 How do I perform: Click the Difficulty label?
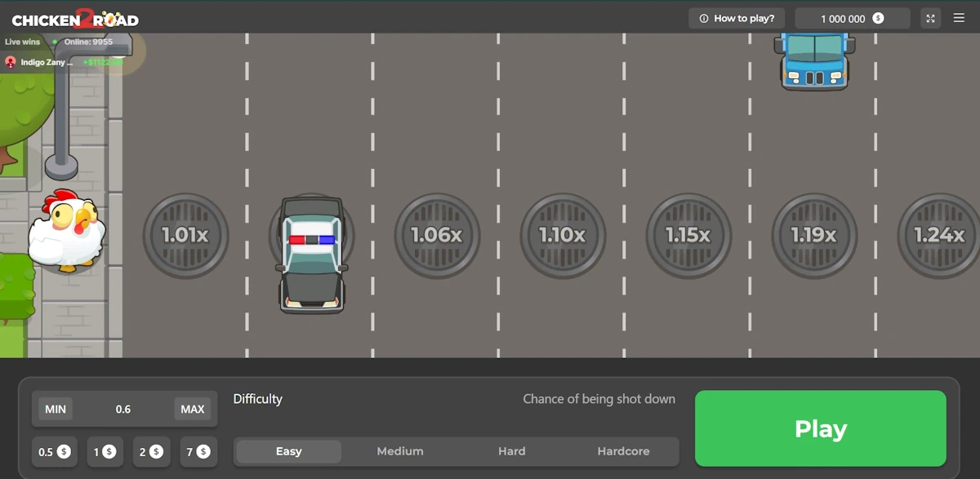(x=258, y=399)
